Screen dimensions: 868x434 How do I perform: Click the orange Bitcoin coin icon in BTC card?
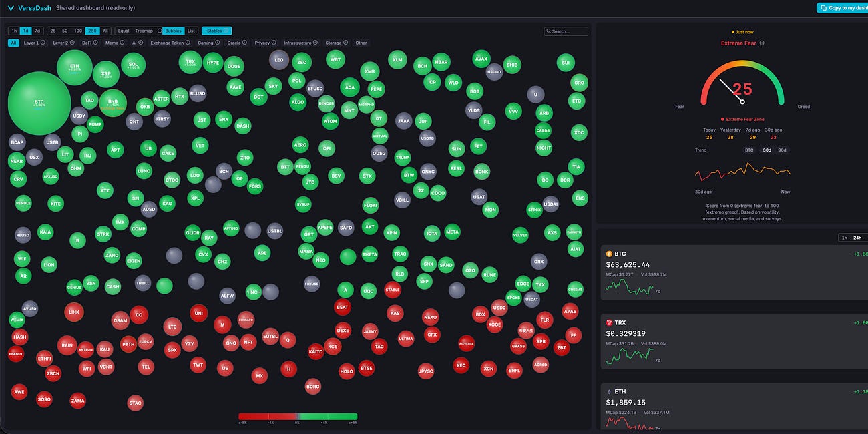609,254
